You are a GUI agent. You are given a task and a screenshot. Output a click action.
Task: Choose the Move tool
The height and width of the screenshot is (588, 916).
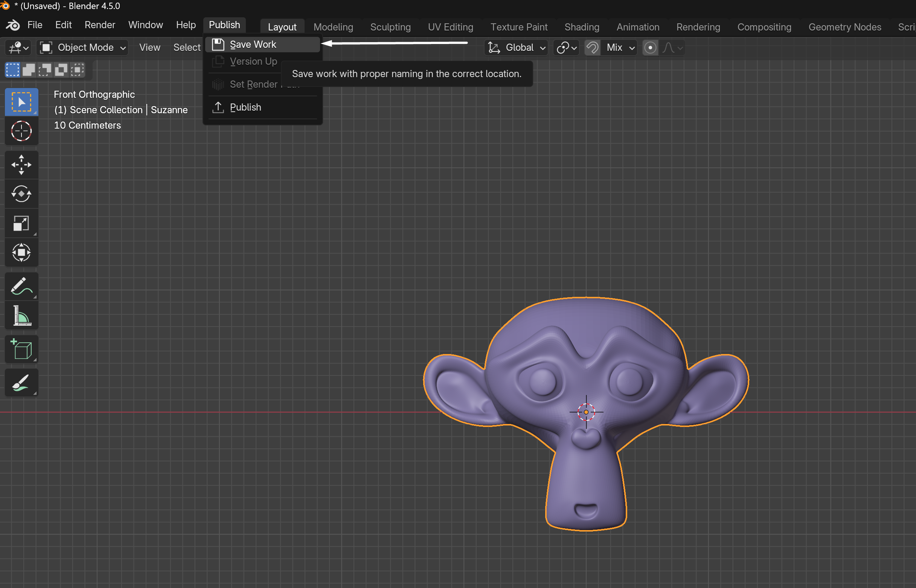21,165
